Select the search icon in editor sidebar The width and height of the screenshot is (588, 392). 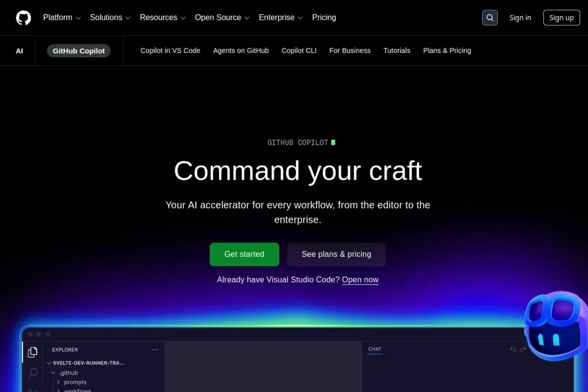tap(33, 373)
